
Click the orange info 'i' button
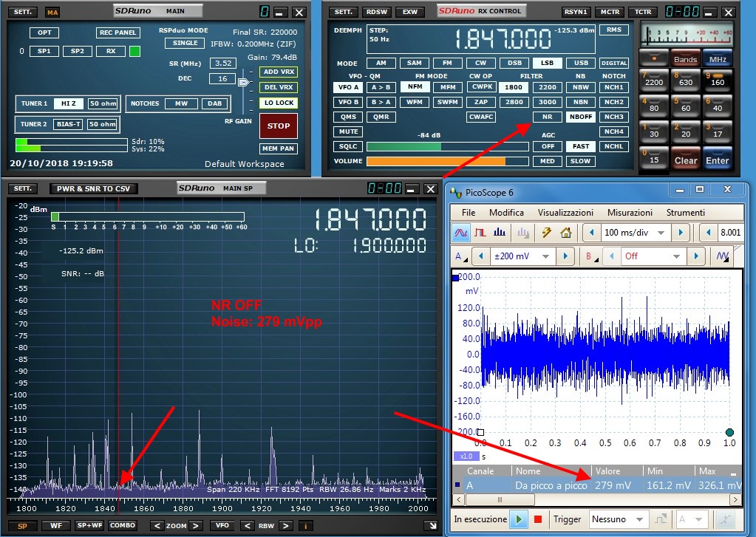pos(306,526)
